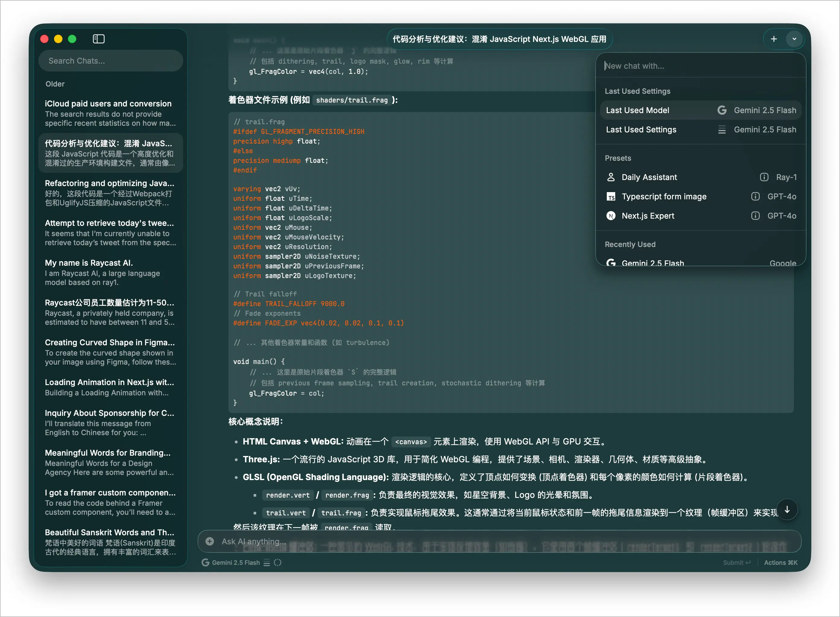Viewport: 840px width, 617px height.
Task: Click the plus new chat icon
Action: coord(774,39)
